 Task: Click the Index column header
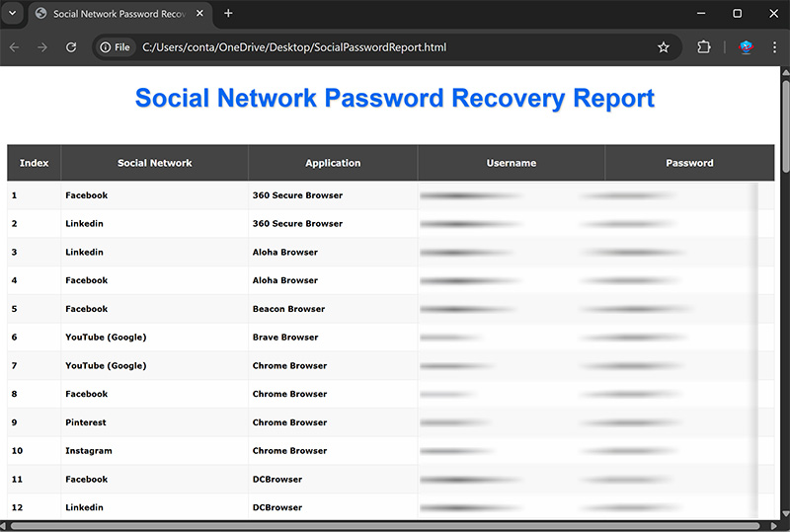tap(35, 163)
